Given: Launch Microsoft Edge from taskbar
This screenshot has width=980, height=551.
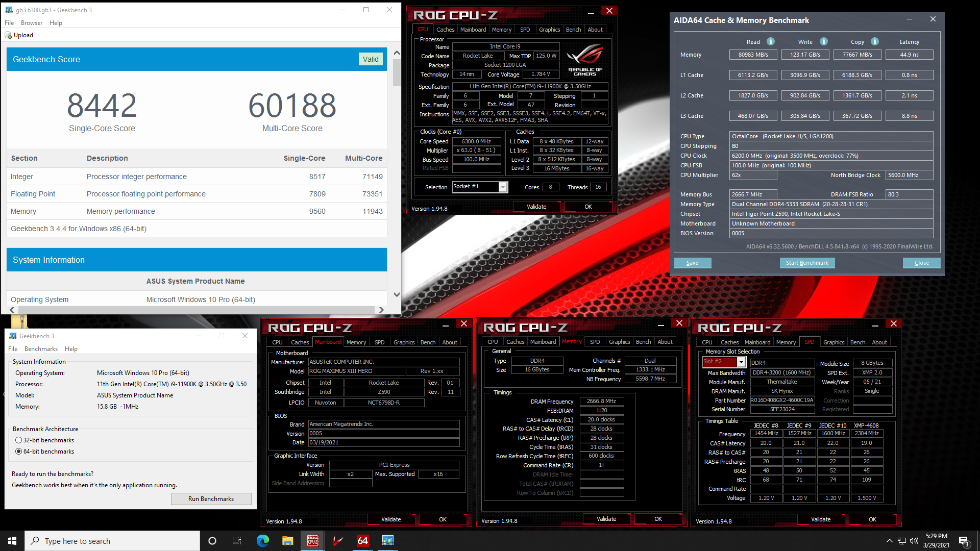Looking at the screenshot, I should coord(262,541).
